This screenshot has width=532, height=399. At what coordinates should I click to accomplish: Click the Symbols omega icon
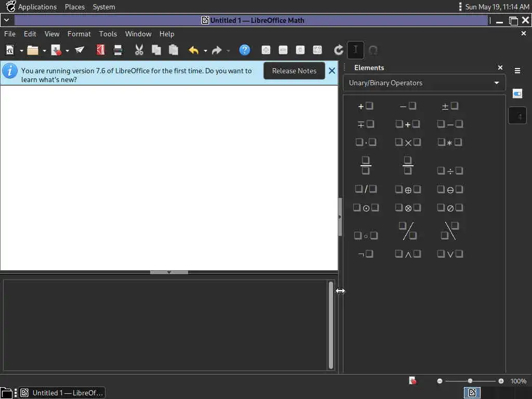(x=373, y=50)
